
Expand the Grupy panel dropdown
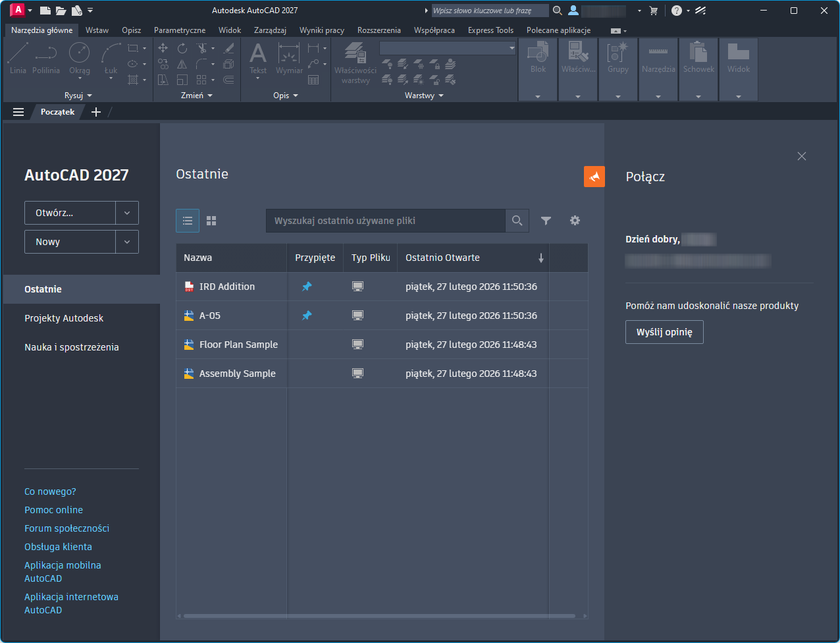(618, 97)
